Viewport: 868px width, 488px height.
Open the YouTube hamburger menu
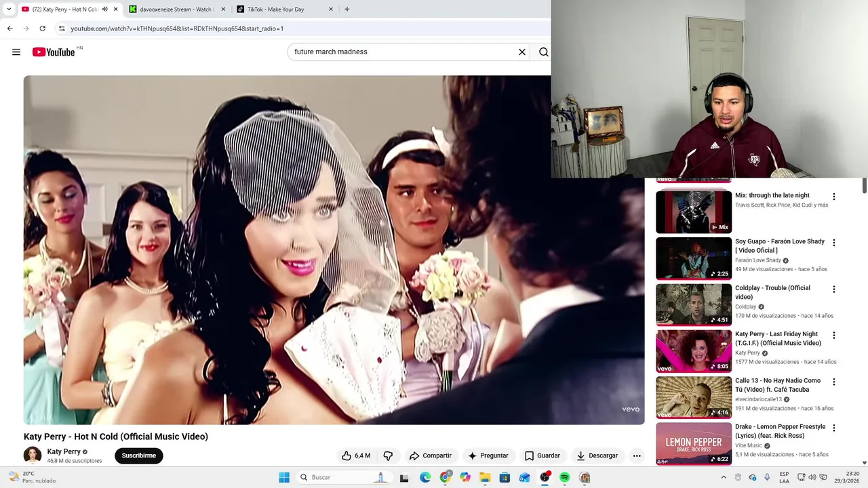[16, 52]
